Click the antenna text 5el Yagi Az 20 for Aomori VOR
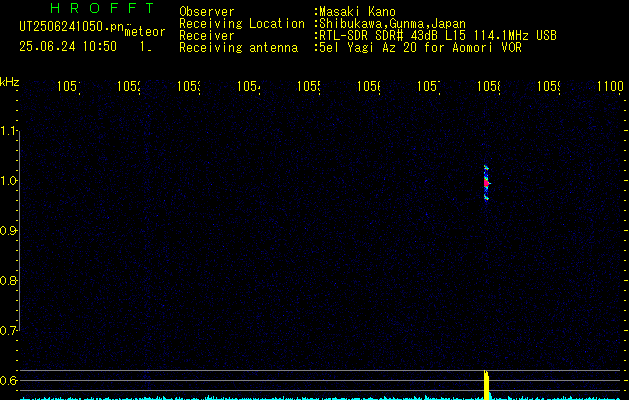Screen dimensions: 629x400 [420, 48]
